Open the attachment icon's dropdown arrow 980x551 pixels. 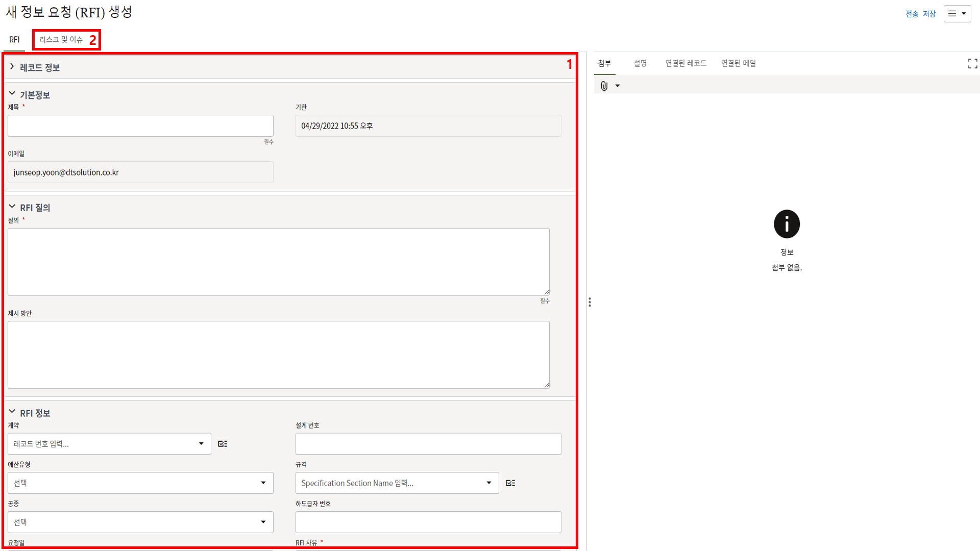pyautogui.click(x=618, y=86)
